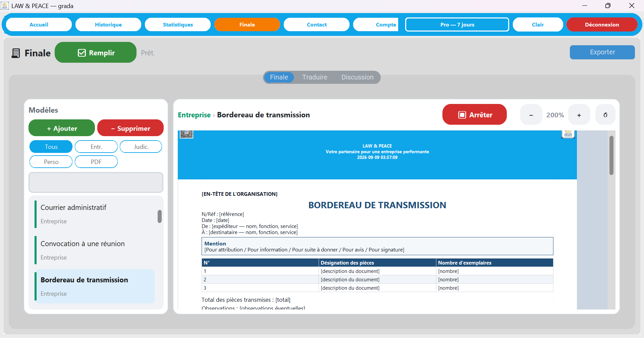The width and height of the screenshot is (644, 338).
Task: Click the document preview vertical scrollbar
Action: click(x=611, y=155)
